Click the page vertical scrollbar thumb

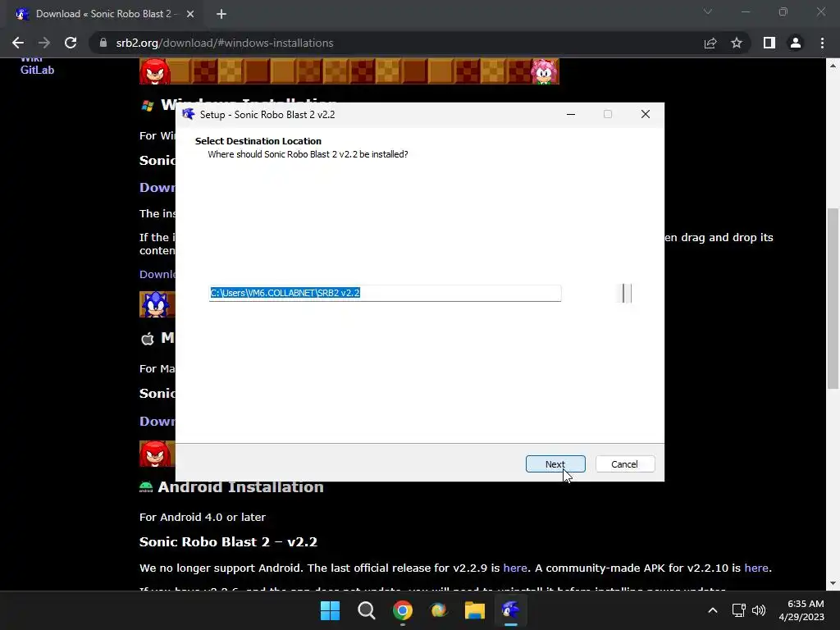[x=833, y=299]
